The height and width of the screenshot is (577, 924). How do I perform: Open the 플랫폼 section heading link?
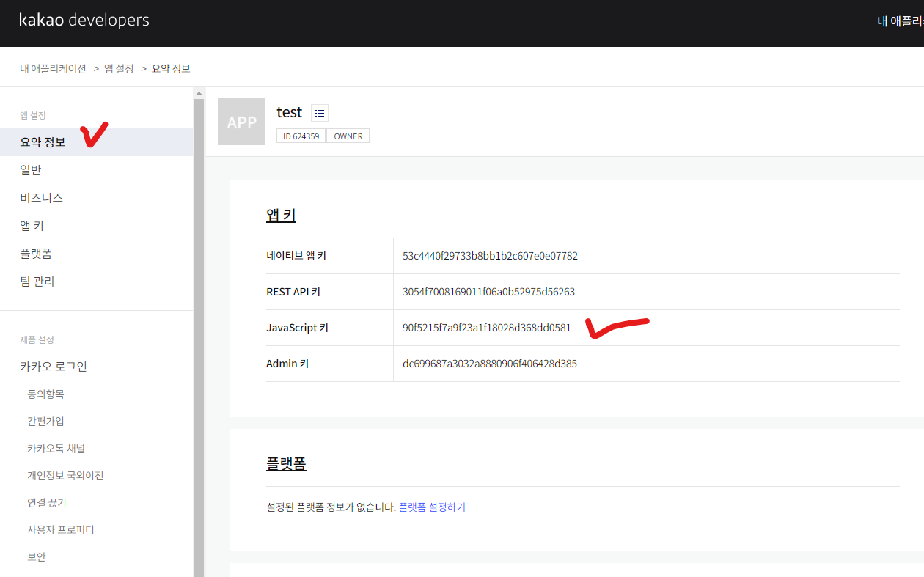click(x=286, y=463)
